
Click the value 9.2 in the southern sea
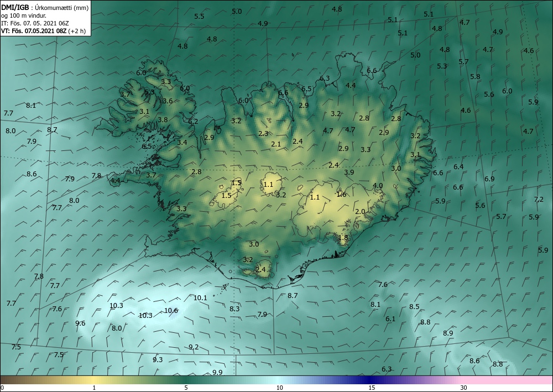[x=194, y=347]
